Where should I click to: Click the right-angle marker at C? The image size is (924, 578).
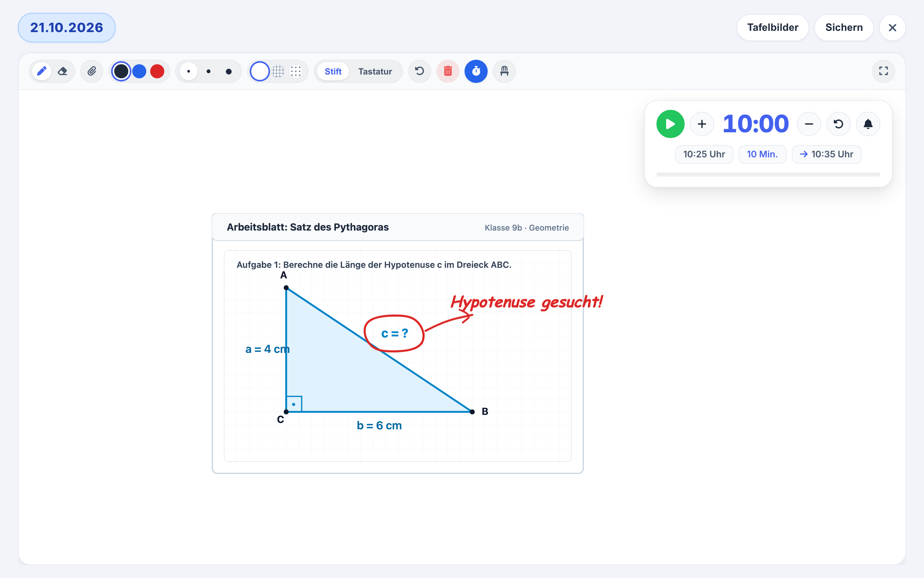point(294,404)
